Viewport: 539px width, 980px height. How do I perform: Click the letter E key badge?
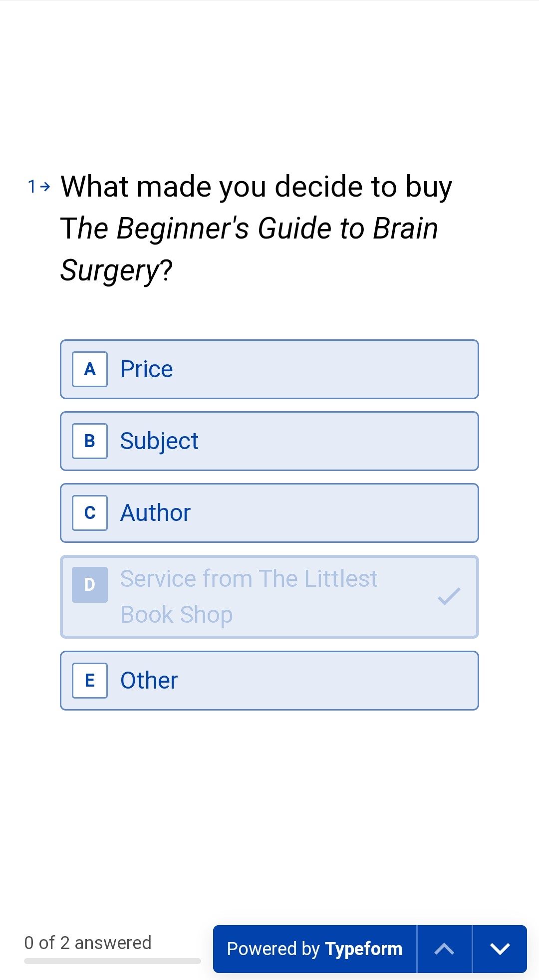90,681
